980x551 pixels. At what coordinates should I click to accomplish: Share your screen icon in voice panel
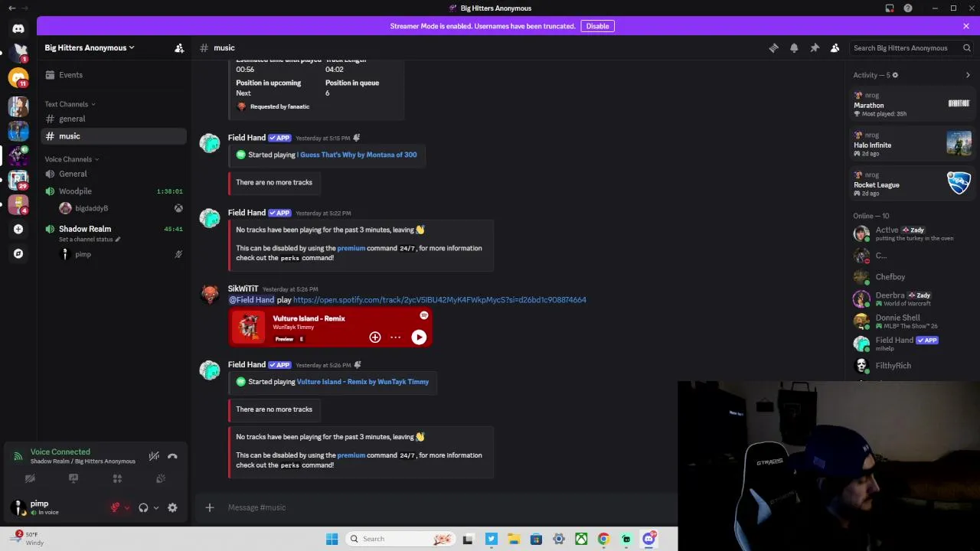click(x=73, y=478)
